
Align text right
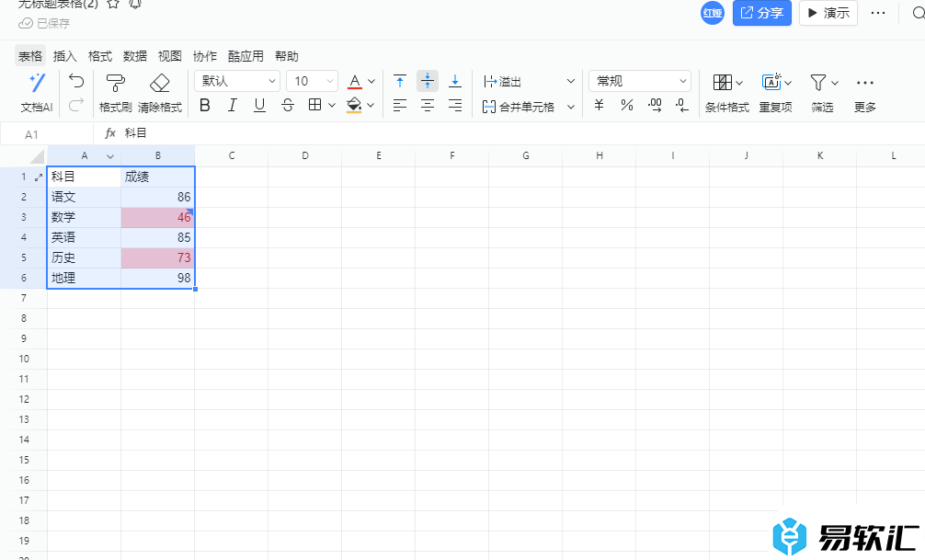click(455, 106)
